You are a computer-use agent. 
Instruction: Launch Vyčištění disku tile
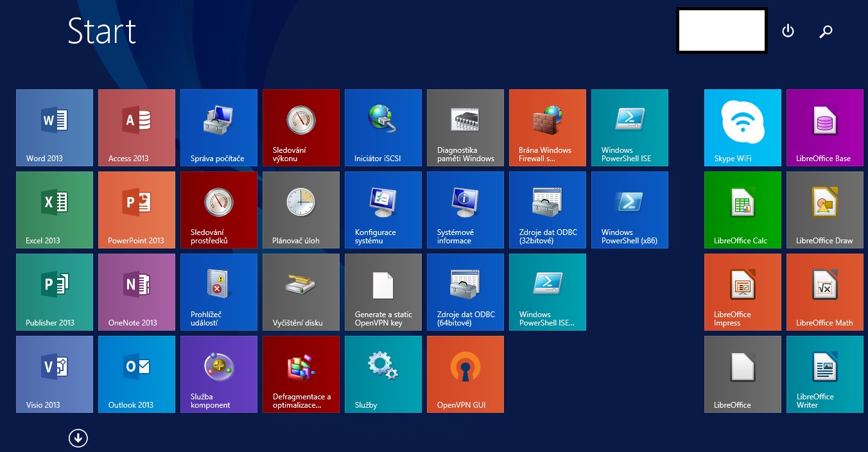tap(301, 292)
